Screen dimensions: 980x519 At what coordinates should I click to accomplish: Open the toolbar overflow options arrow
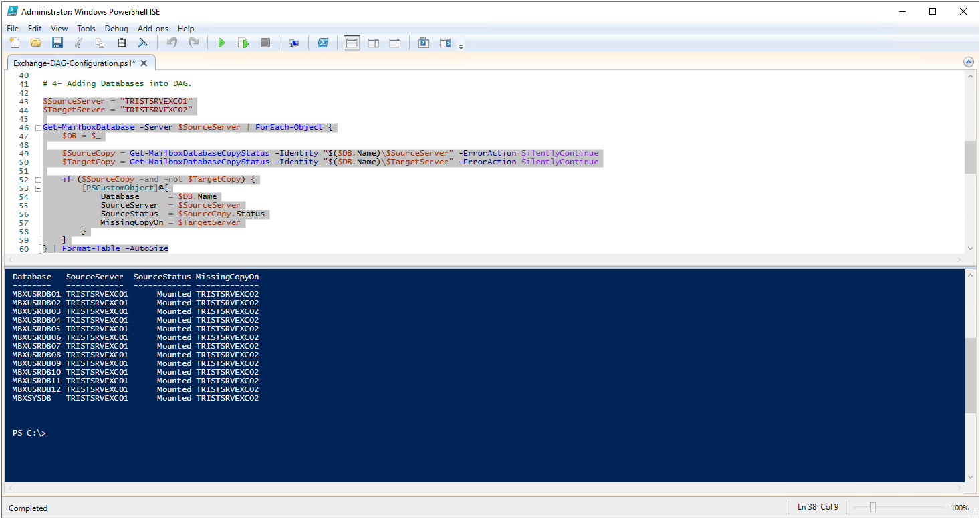[x=461, y=46]
